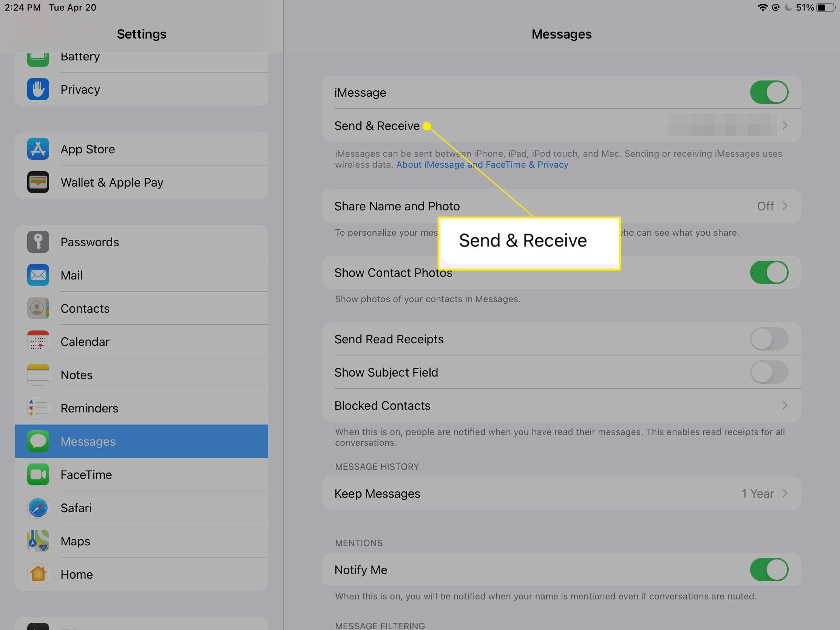Tap the Wi-Fi status icon
This screenshot has width=840, height=630.
pos(763,8)
